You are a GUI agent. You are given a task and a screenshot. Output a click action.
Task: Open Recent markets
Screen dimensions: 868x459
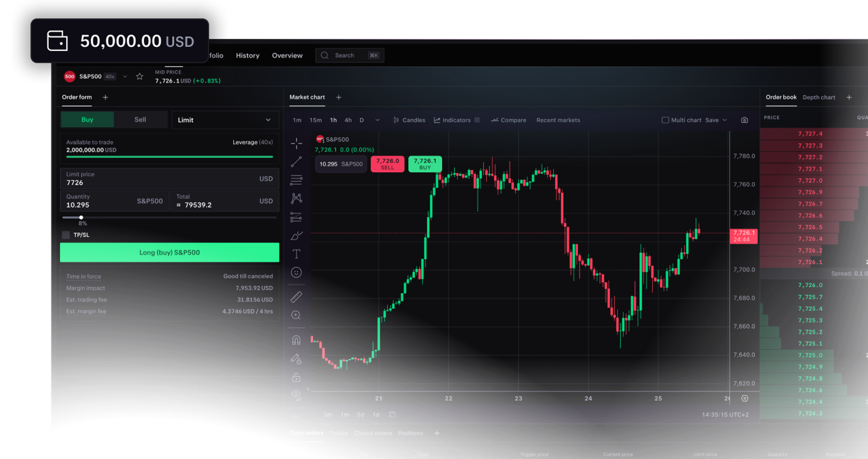[x=558, y=120]
